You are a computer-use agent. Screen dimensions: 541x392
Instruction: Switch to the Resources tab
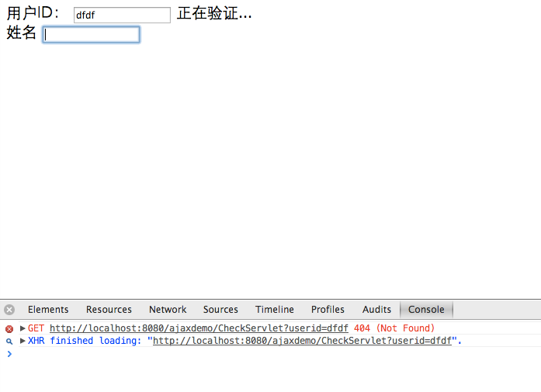(x=109, y=310)
